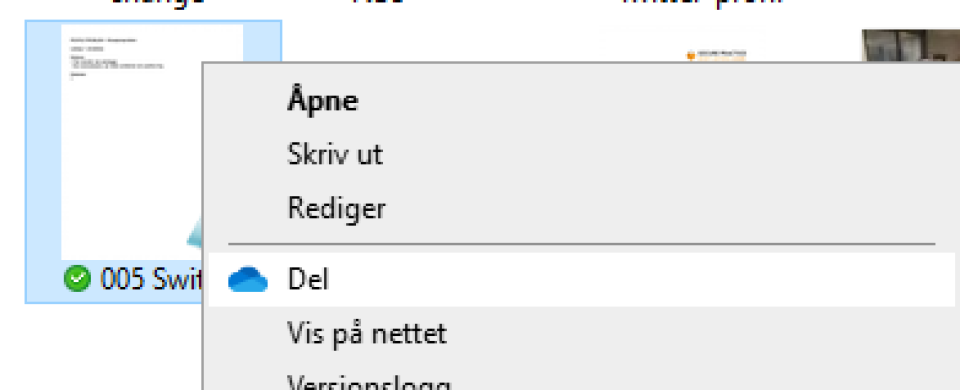Screen dimensions: 960x390
Task: Open Vis på nettet menu entry
Action: tap(367, 334)
